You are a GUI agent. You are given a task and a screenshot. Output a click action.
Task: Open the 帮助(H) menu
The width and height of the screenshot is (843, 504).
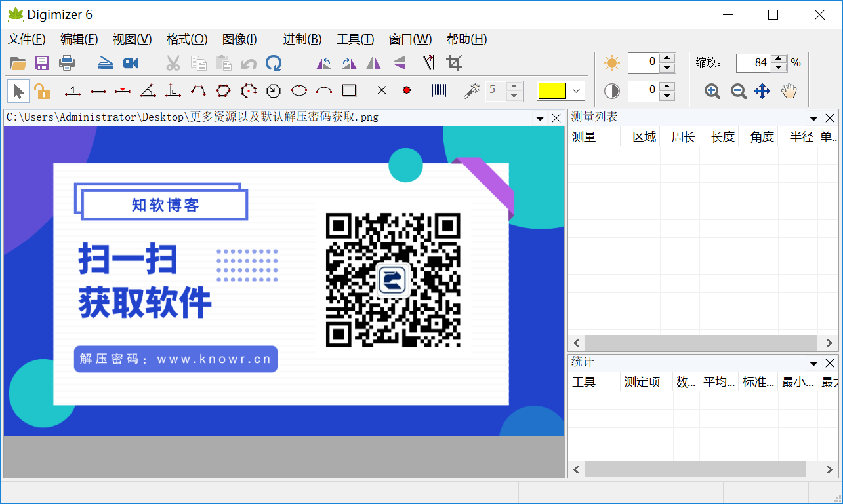pyautogui.click(x=467, y=39)
